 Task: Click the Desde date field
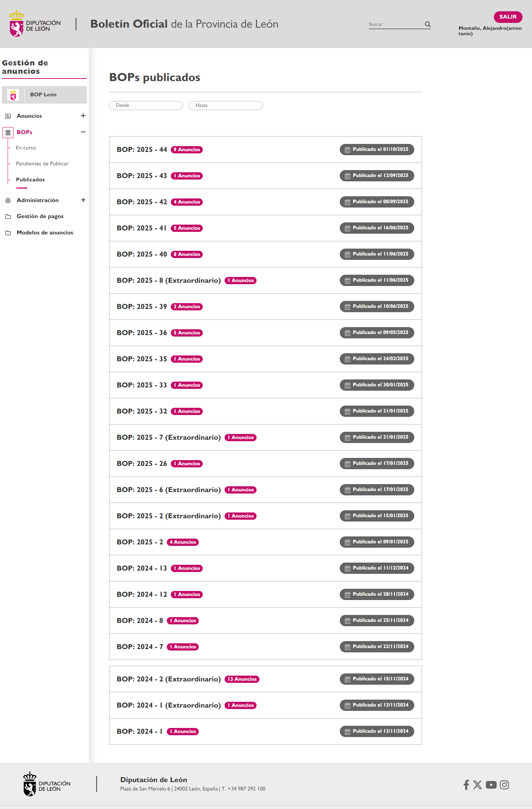tap(146, 105)
